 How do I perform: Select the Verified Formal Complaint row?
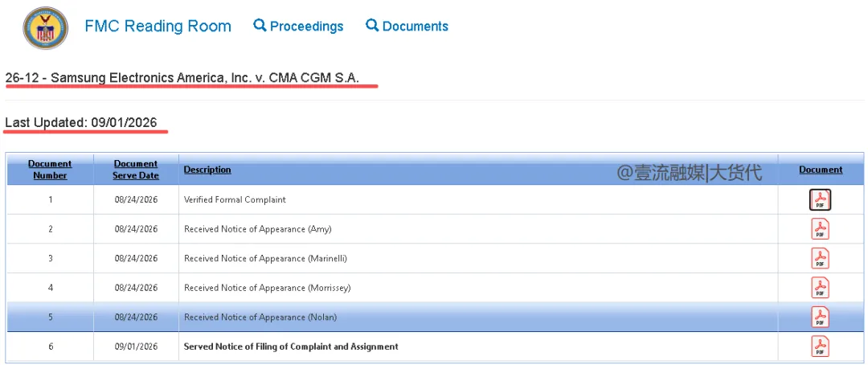click(x=435, y=199)
